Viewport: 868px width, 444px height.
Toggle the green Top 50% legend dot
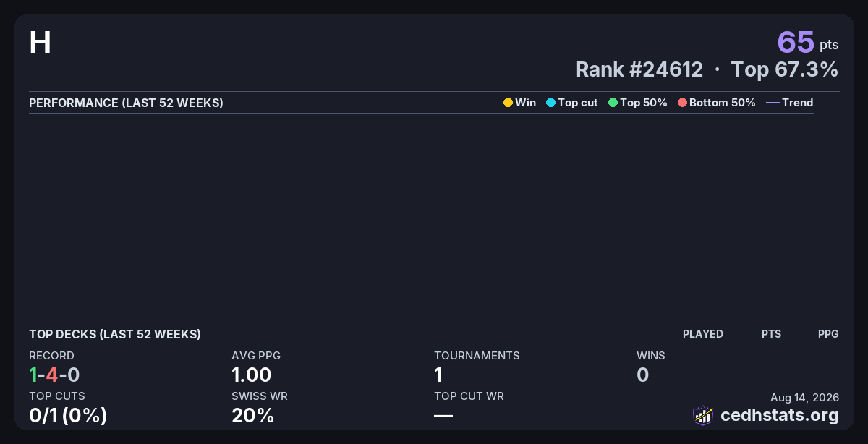613,103
